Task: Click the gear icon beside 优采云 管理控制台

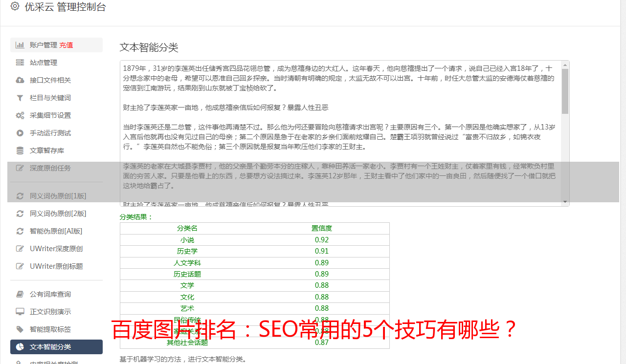Action: point(15,6)
